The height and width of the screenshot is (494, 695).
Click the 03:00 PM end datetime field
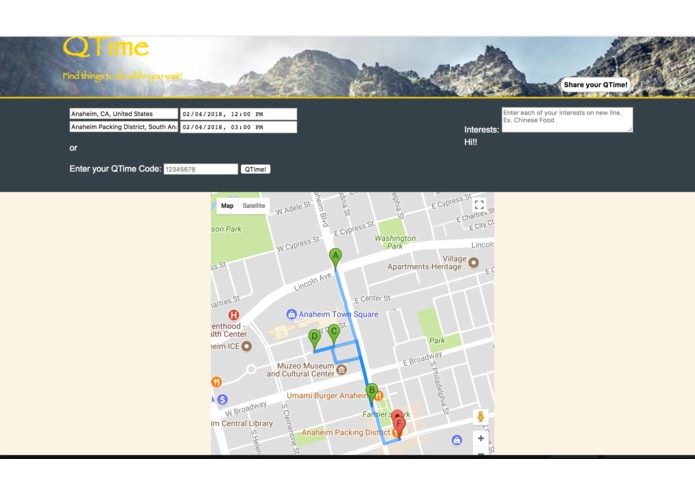click(x=238, y=127)
